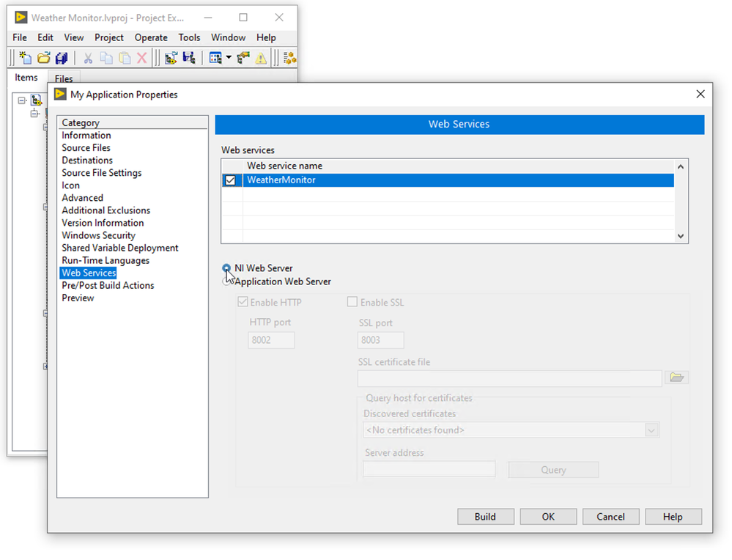The width and height of the screenshot is (732, 560).
Task: Open File menu in Project Explorer
Action: click(x=20, y=37)
